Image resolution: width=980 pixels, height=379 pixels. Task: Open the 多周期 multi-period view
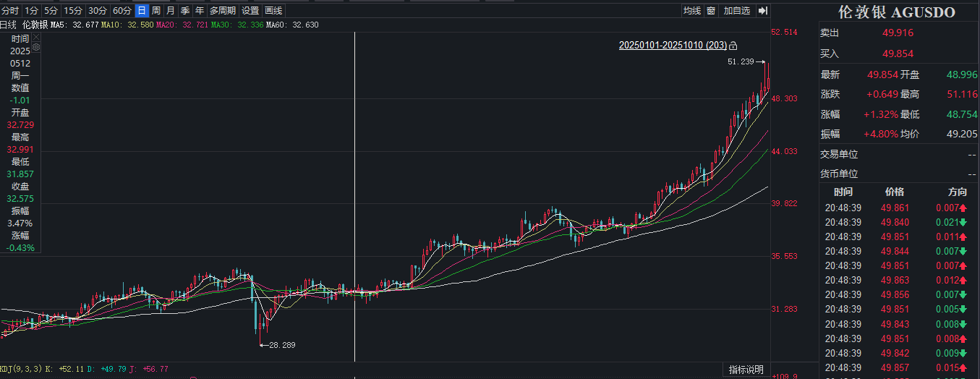point(223,11)
